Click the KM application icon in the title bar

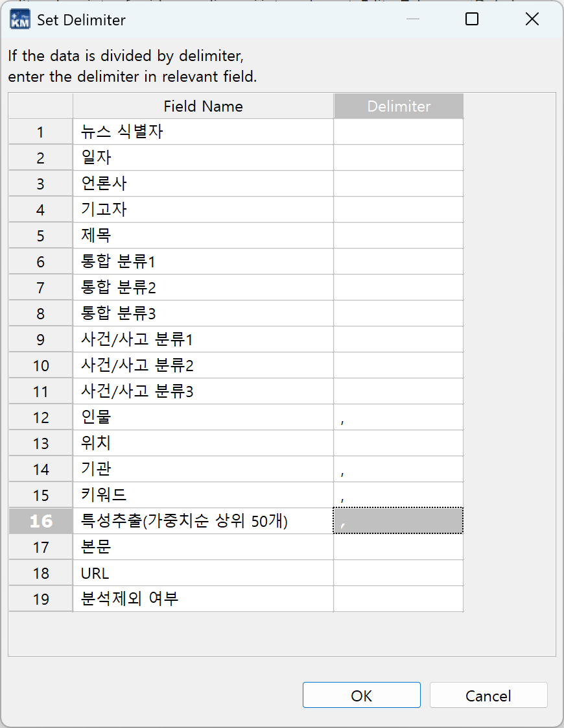(x=19, y=19)
